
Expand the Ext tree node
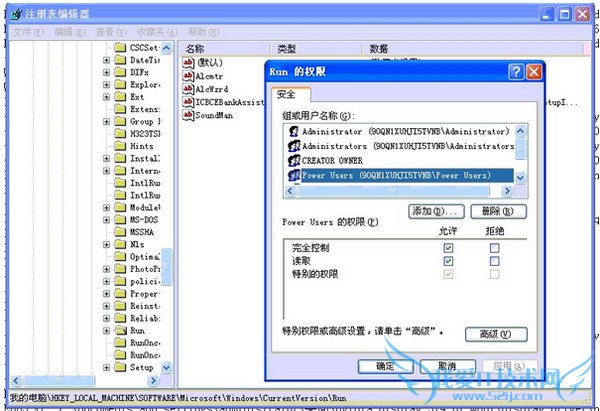pos(106,97)
